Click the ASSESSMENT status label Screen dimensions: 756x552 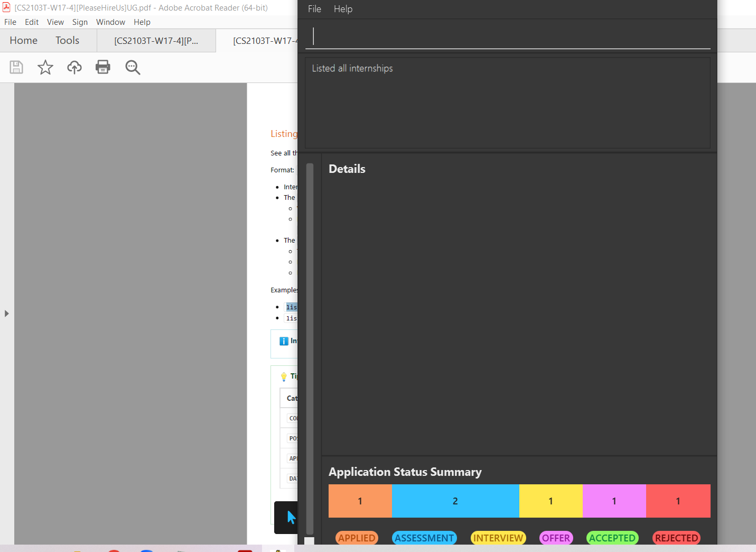point(424,538)
